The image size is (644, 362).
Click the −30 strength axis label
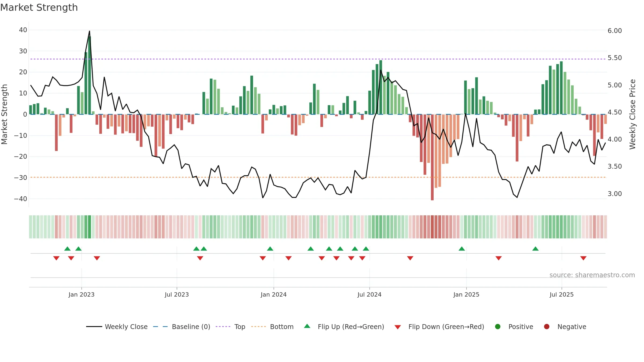(21, 178)
